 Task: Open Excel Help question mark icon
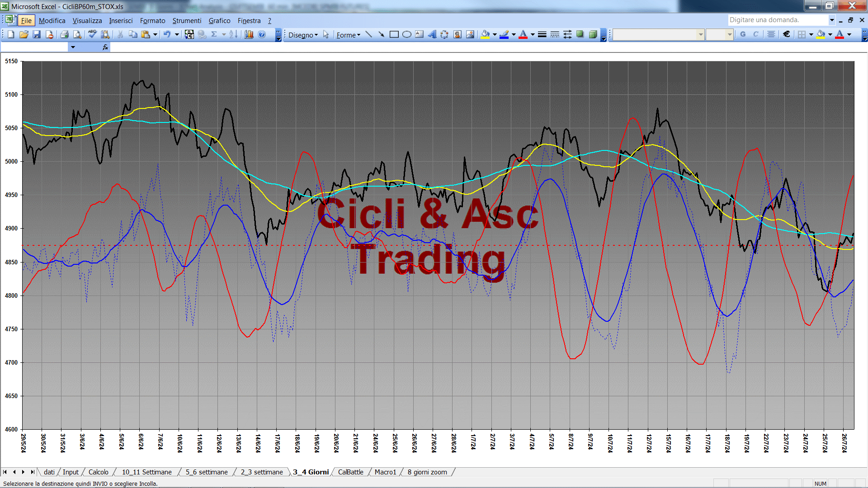[x=262, y=35]
